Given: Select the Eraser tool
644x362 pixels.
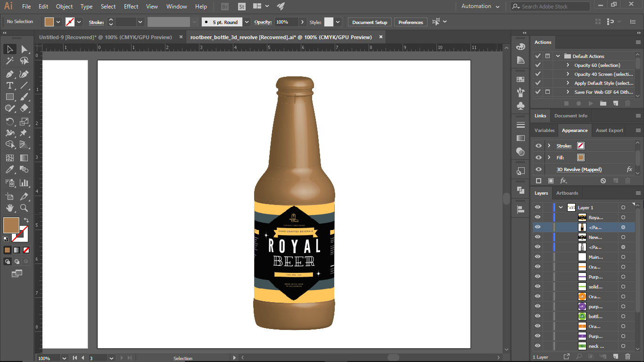Looking at the screenshot, I should (24, 108).
